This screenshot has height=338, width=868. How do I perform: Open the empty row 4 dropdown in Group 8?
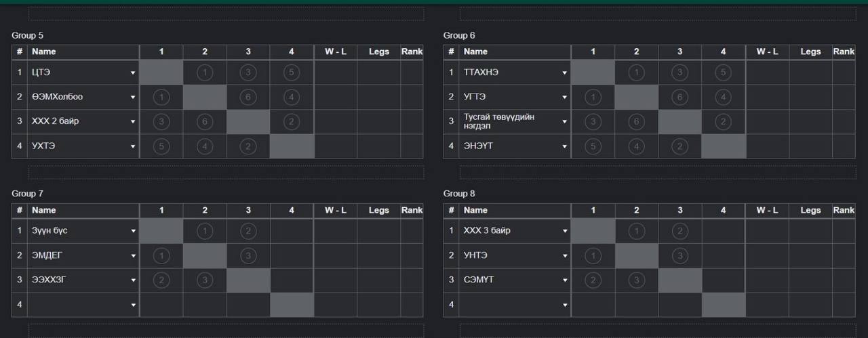(564, 305)
